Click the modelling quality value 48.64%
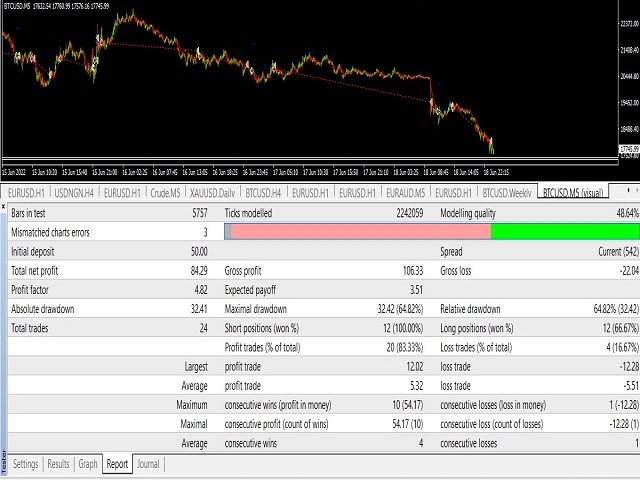The height and width of the screenshot is (480, 640). (628, 213)
